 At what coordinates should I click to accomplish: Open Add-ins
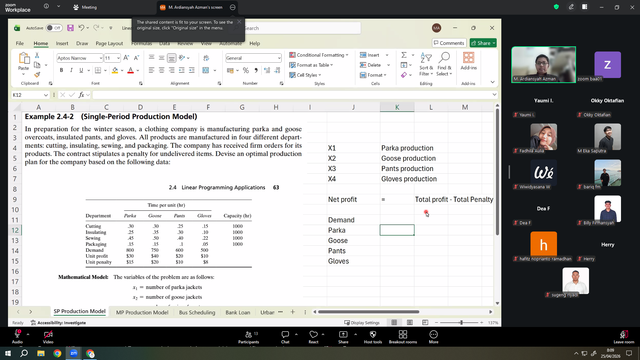(469, 61)
